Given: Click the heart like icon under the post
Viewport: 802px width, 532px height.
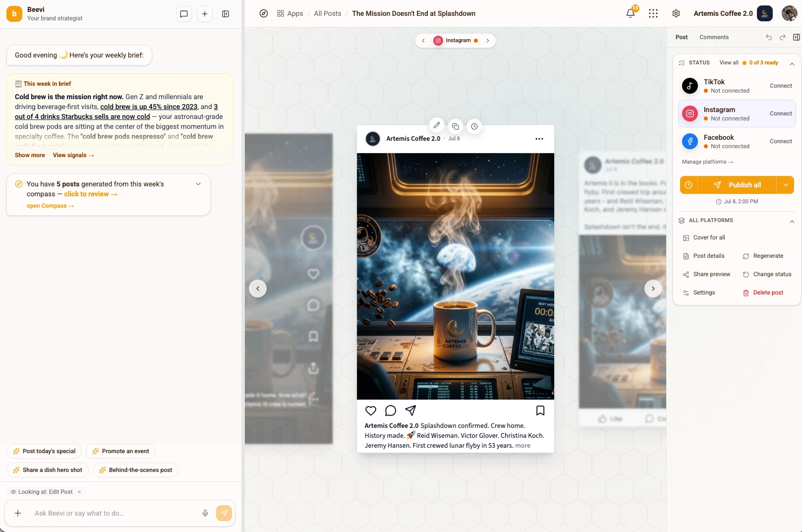Looking at the screenshot, I should (x=371, y=411).
